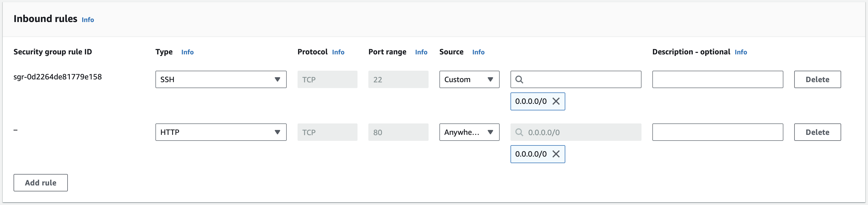
Task: Open Info link beside Type column
Action: (x=187, y=52)
